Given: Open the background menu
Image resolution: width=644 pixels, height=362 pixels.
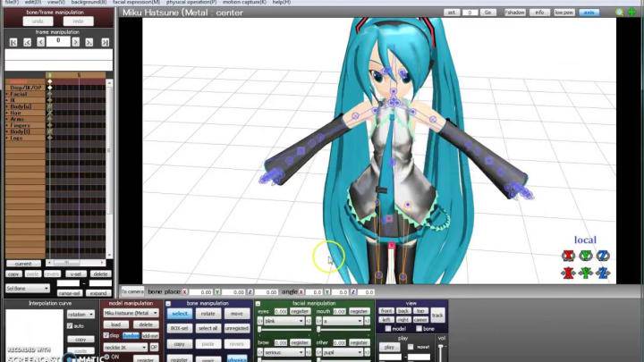Looking at the screenshot, I should coord(89,2).
